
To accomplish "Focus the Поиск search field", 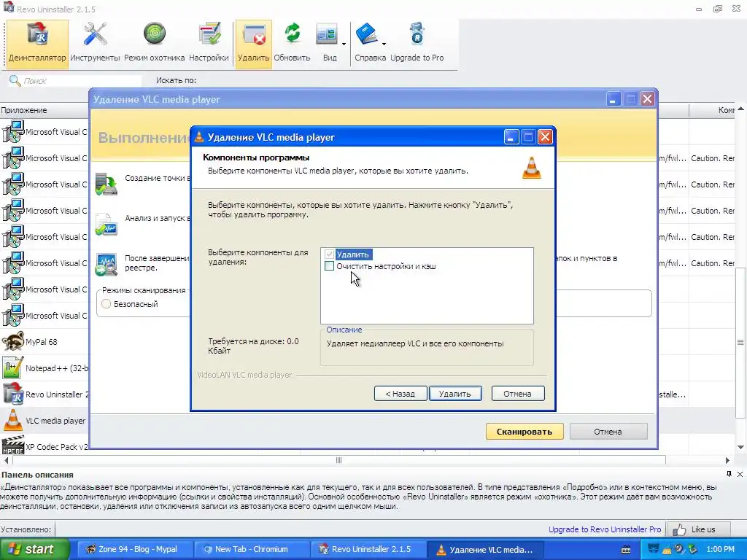I will click(82, 81).
